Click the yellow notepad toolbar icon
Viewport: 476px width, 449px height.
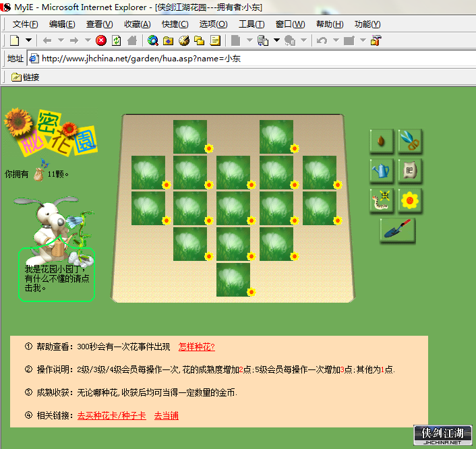pyautogui.click(x=215, y=40)
